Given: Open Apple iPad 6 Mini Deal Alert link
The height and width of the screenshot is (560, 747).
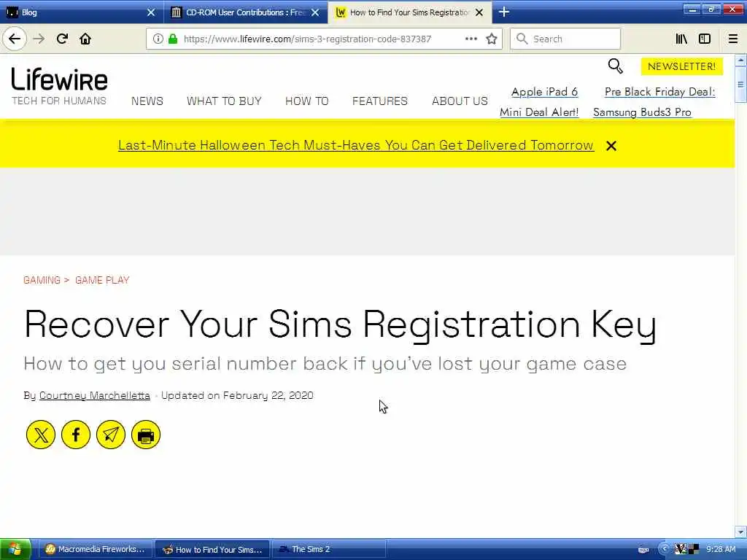Looking at the screenshot, I should coord(539,102).
